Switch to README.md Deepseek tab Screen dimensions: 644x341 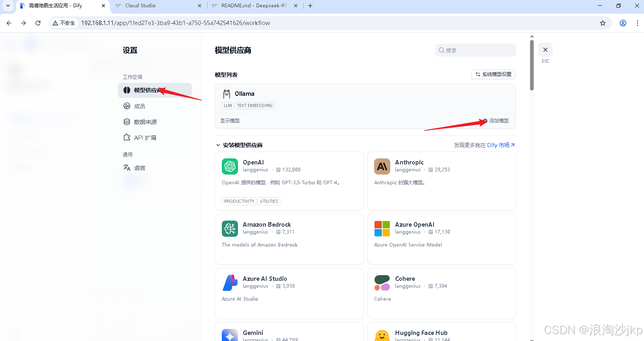point(255,6)
